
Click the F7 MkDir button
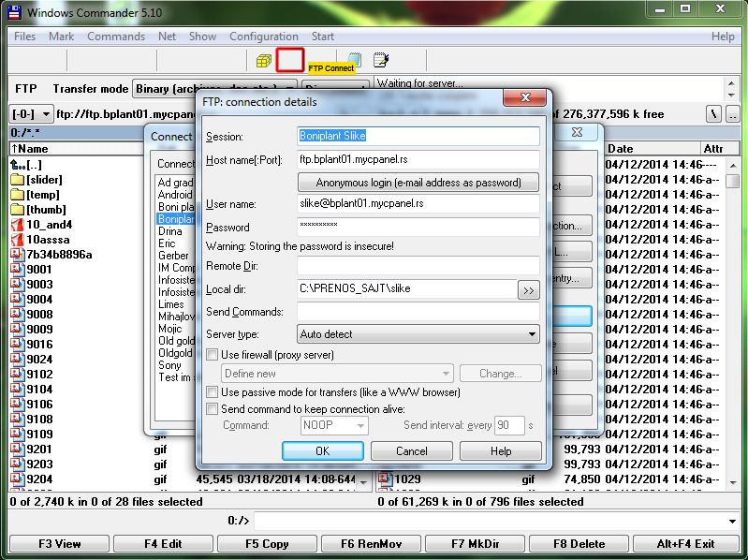[476, 544]
